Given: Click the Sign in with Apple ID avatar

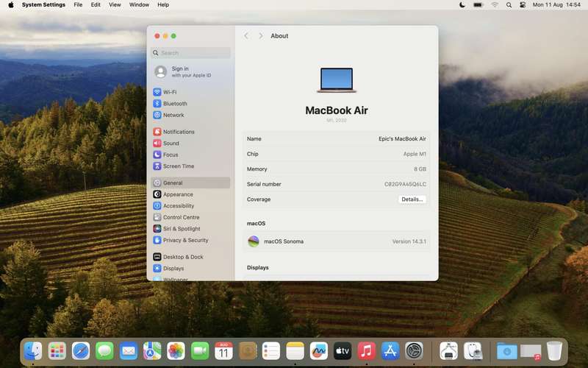Looking at the screenshot, I should (x=160, y=71).
